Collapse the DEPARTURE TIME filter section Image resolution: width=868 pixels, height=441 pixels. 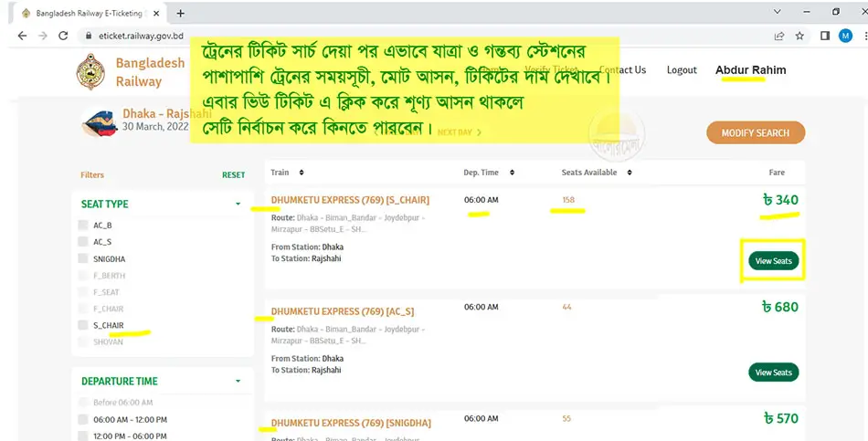click(238, 382)
